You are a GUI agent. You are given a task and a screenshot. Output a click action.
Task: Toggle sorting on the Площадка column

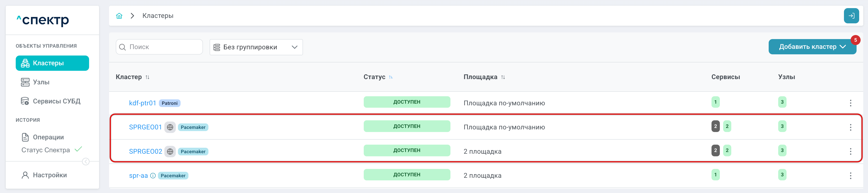coord(503,77)
